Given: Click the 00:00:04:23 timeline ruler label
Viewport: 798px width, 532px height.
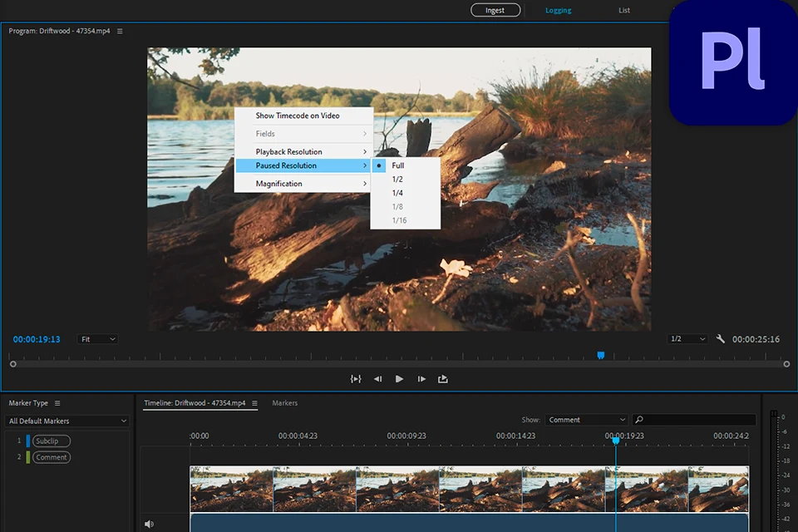Looking at the screenshot, I should click(x=298, y=436).
